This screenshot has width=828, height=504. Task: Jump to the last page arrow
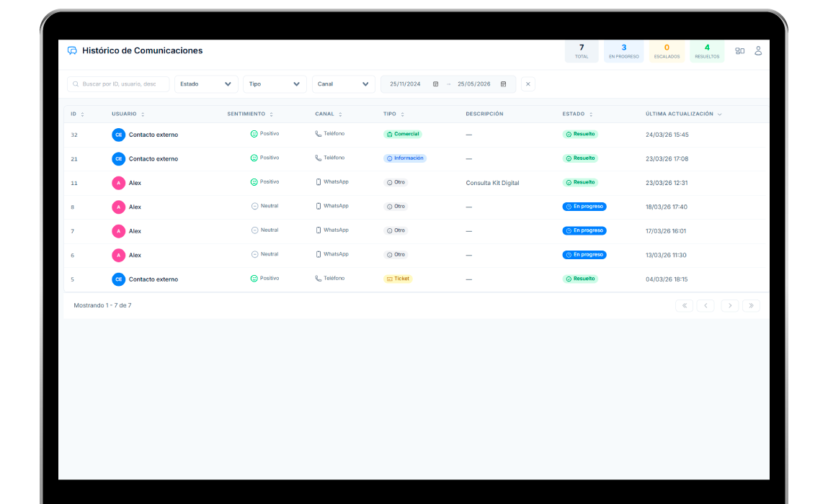[751, 306]
